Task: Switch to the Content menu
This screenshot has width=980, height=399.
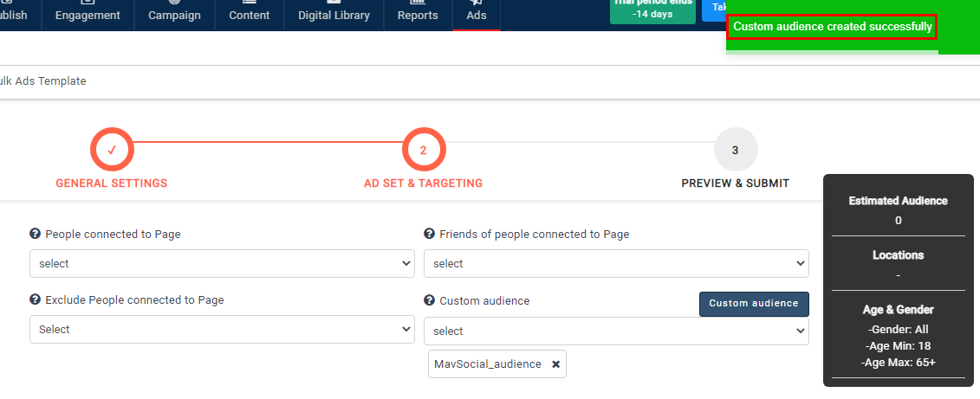Action: click(x=249, y=15)
